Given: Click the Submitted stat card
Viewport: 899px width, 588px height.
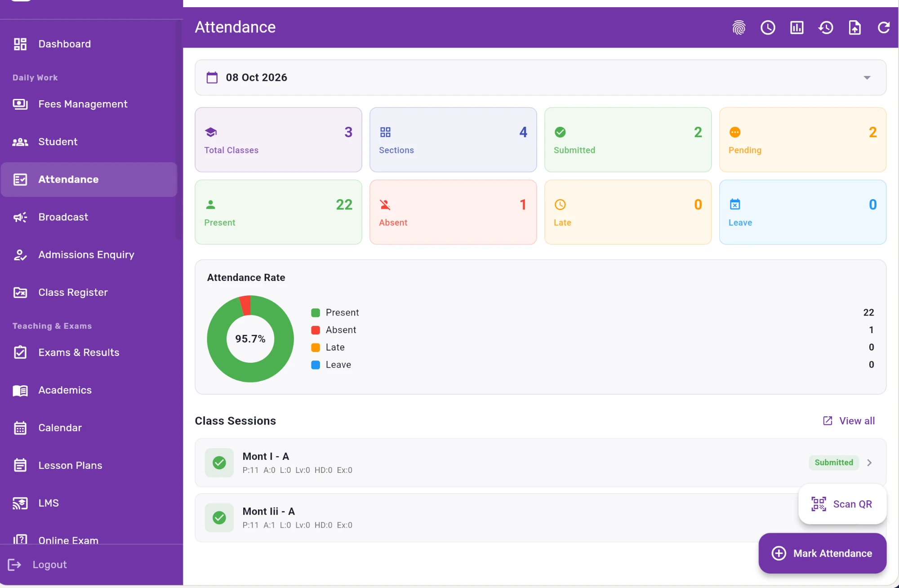Looking at the screenshot, I should (x=628, y=140).
